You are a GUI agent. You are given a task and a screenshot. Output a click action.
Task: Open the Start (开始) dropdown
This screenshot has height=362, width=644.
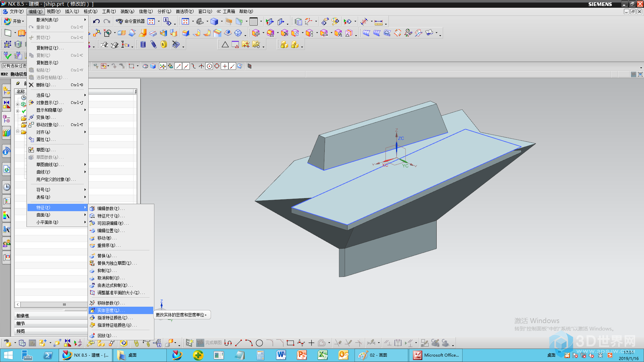[14, 21]
